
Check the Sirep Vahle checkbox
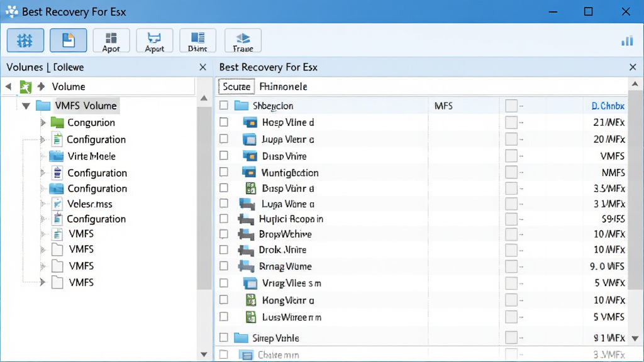click(x=223, y=337)
